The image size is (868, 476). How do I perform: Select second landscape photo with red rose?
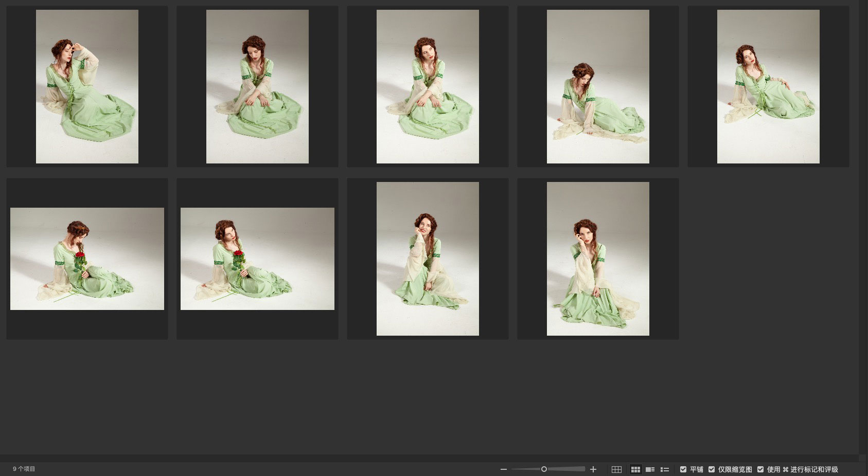point(257,259)
